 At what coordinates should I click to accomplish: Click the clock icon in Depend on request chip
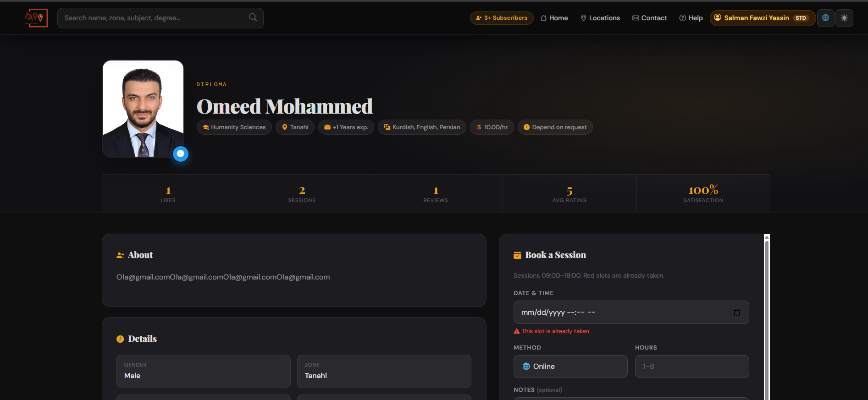[527, 127]
